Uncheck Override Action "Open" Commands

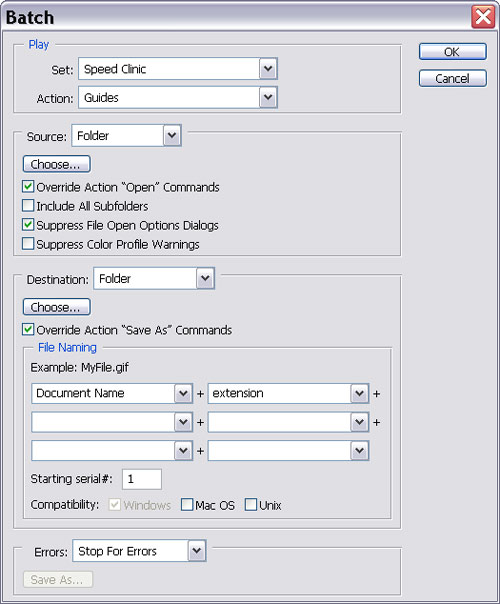pos(28,186)
